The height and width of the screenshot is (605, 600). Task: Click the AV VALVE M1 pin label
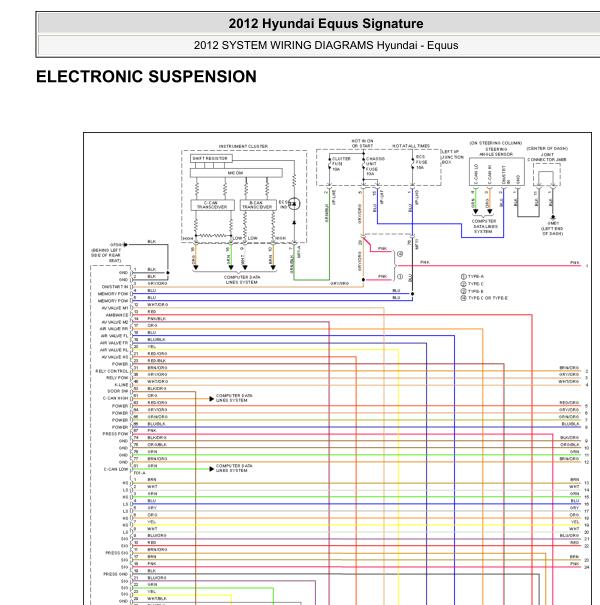tap(115, 308)
